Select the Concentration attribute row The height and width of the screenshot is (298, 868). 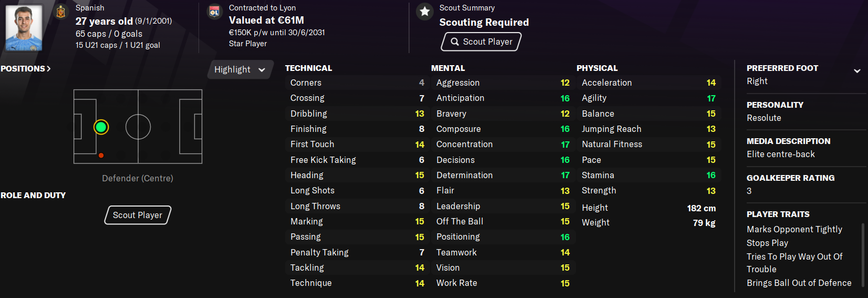click(503, 144)
